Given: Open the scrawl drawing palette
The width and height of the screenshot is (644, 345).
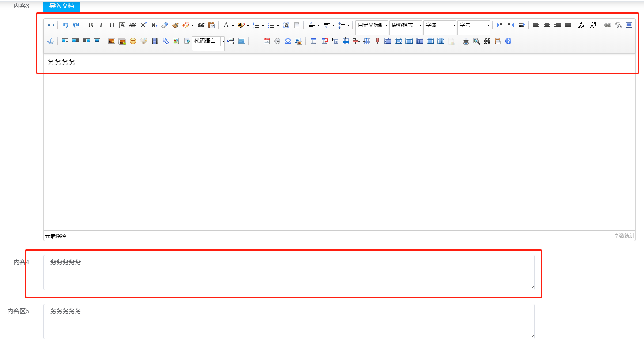Looking at the screenshot, I should 144,41.
